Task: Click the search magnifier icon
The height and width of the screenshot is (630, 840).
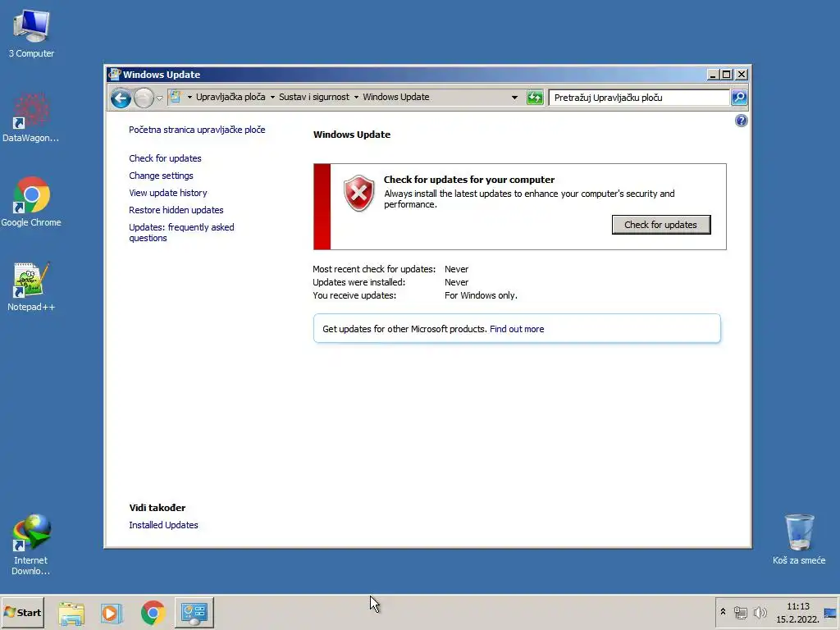Action: click(x=739, y=98)
